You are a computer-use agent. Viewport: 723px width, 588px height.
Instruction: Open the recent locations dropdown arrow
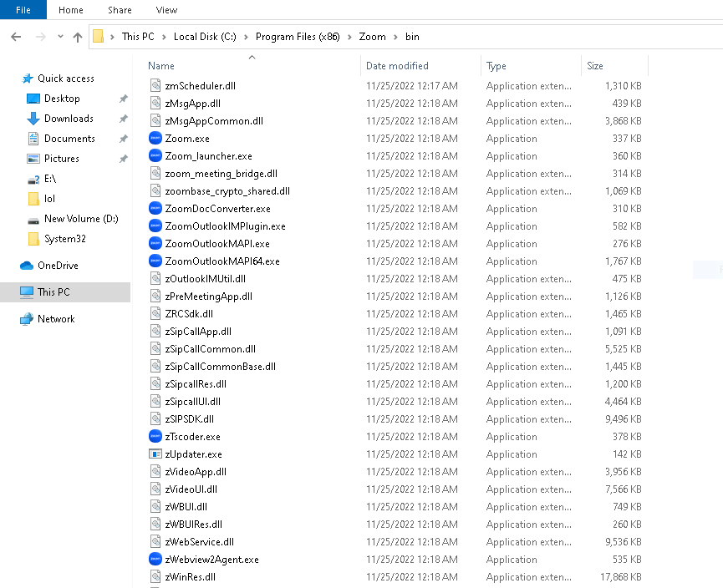[x=60, y=37]
